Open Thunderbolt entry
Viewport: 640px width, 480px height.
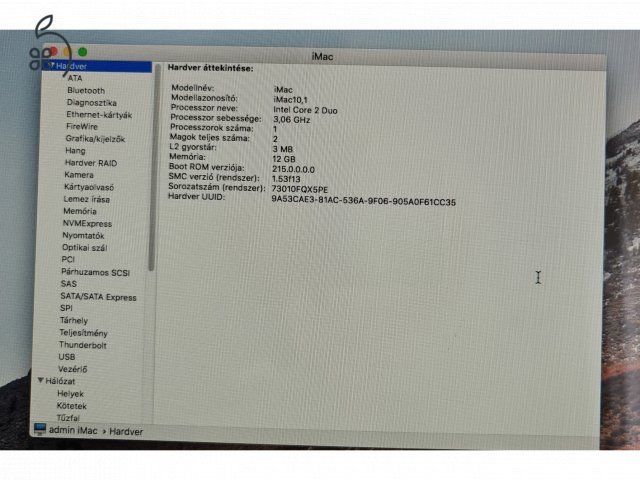pos(82,345)
